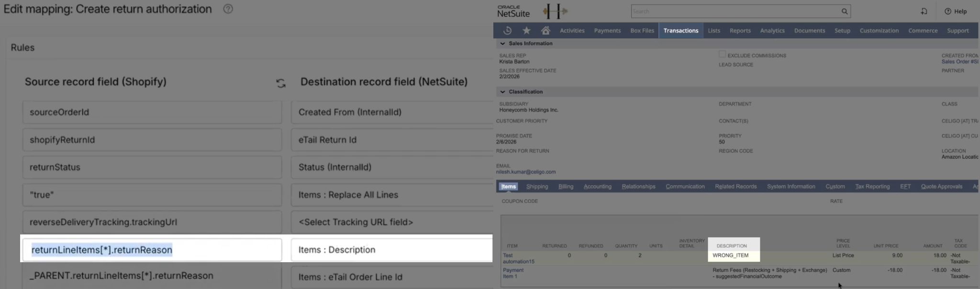This screenshot has height=289, width=980.
Task: Click the nilesh.kumar@celigo.com email value
Action: coord(525,172)
